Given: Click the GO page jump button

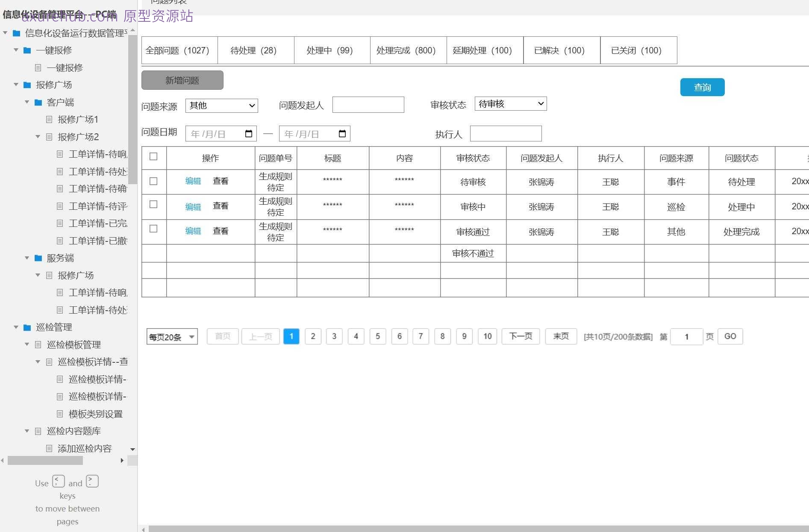Looking at the screenshot, I should point(730,336).
